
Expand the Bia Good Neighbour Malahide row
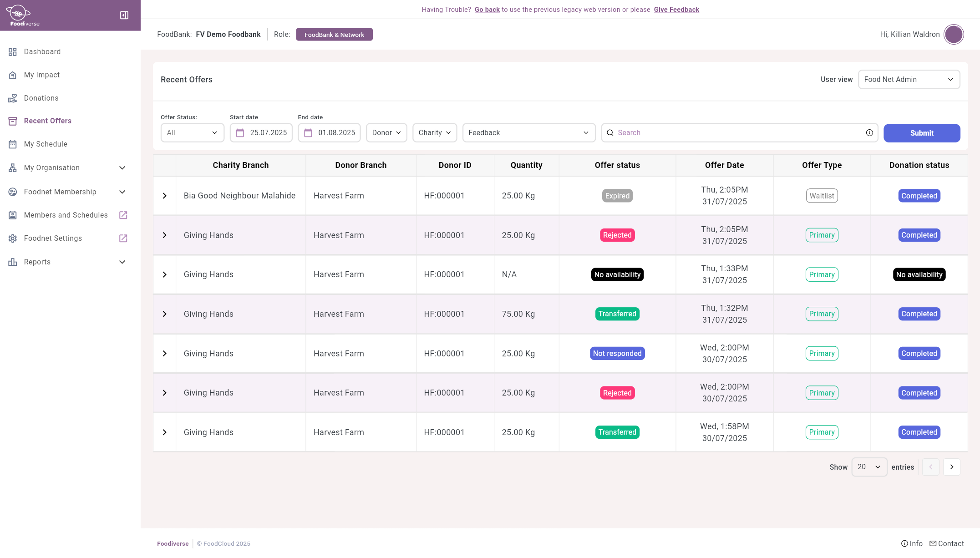pyautogui.click(x=165, y=196)
